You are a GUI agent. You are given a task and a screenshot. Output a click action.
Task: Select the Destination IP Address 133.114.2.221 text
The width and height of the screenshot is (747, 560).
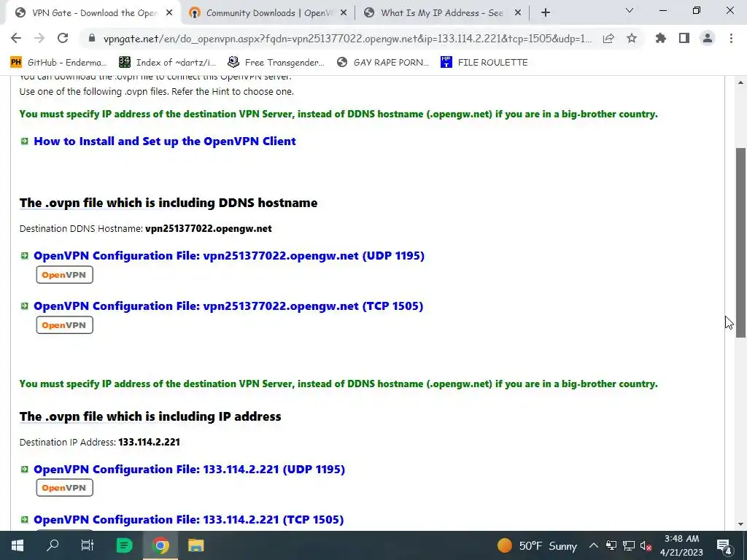[149, 442]
